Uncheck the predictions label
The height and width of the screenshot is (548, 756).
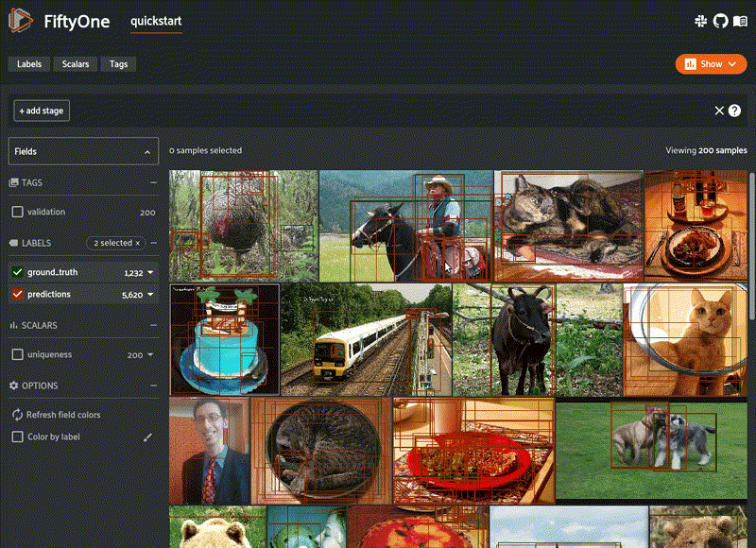(16, 295)
